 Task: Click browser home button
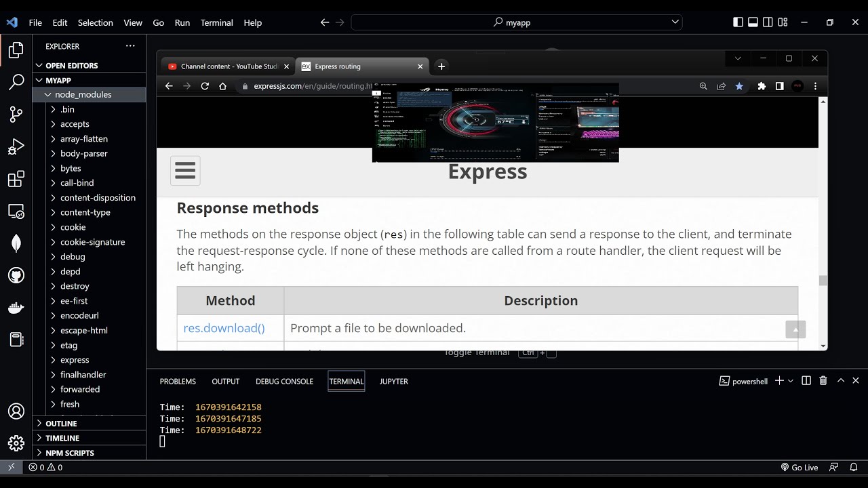[x=222, y=86]
